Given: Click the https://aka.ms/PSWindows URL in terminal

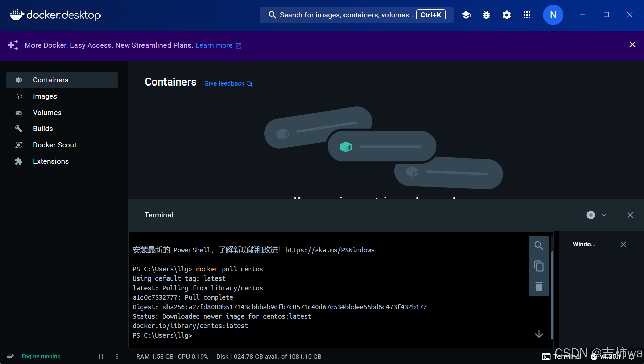Looking at the screenshot, I should click(x=330, y=250).
